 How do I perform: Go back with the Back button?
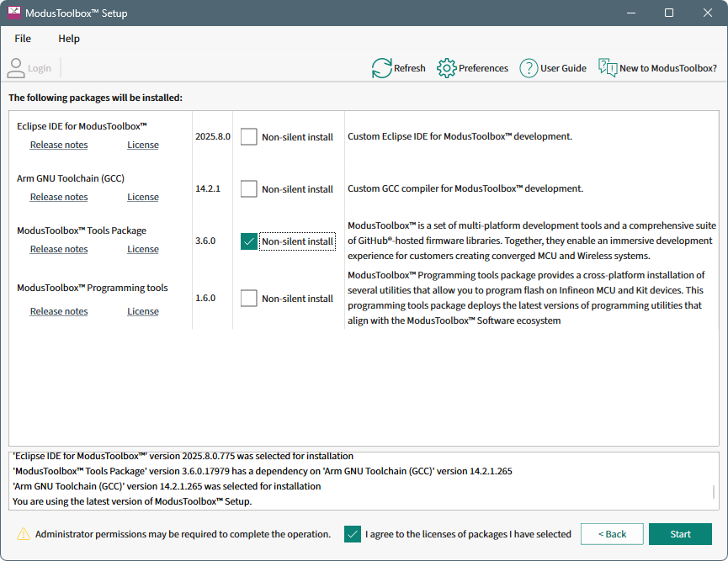tap(612, 534)
